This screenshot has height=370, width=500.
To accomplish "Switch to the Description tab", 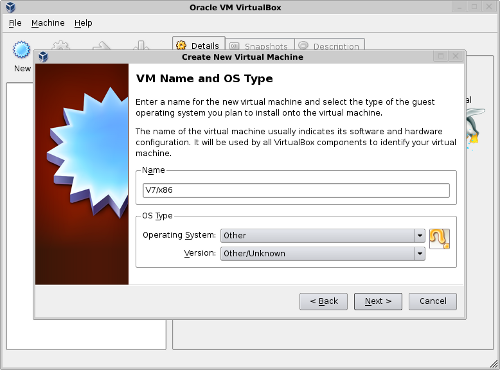I will coord(330,46).
